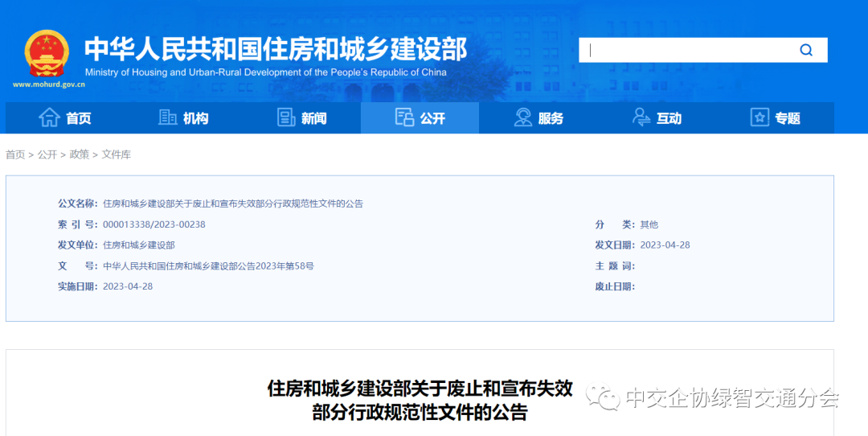This screenshot has width=868, height=436.
Task: Click the building icon beside 机构
Action: click(168, 117)
